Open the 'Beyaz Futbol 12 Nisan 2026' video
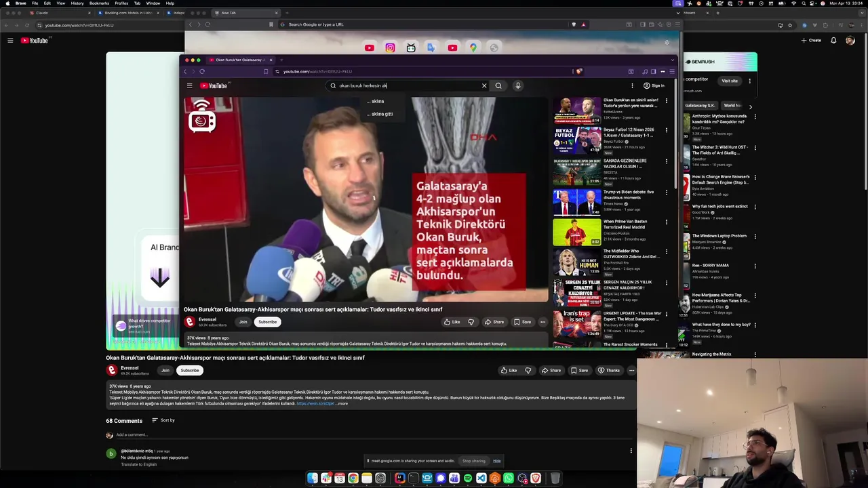This screenshot has width=868, height=488. (x=576, y=140)
